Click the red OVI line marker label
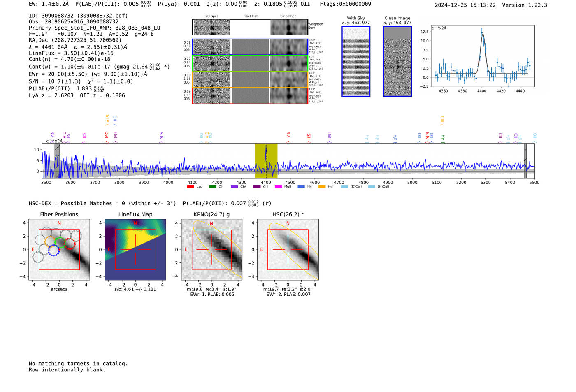Image resolution: width=576 pixels, height=392 pixels. [x=107, y=137]
